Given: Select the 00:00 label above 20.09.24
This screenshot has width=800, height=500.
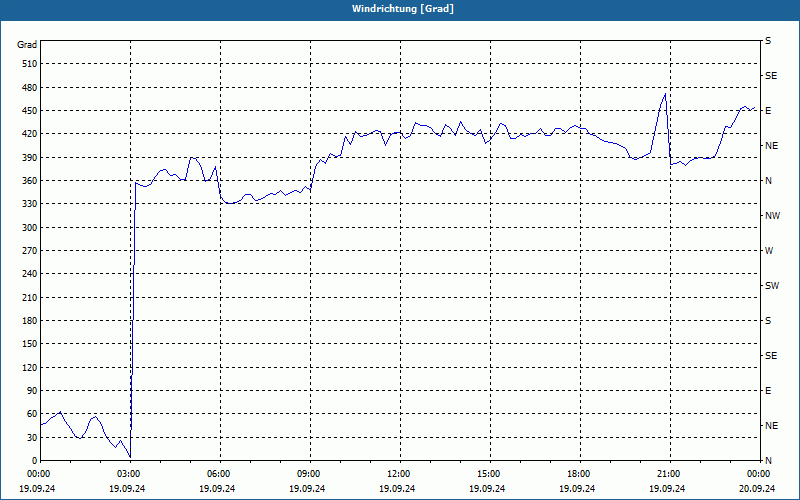Looking at the screenshot, I should coord(759,473).
